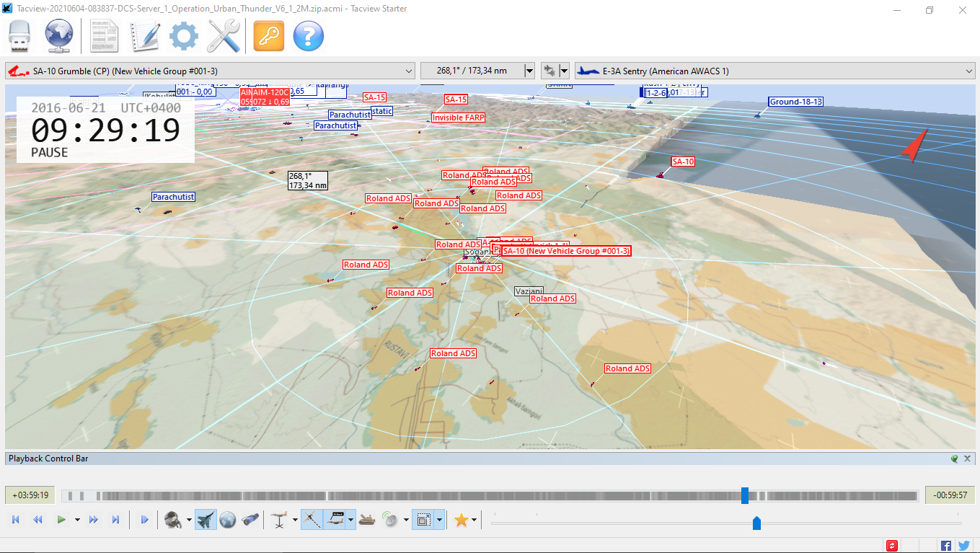Click the 09:29:19 clock display

(x=105, y=131)
